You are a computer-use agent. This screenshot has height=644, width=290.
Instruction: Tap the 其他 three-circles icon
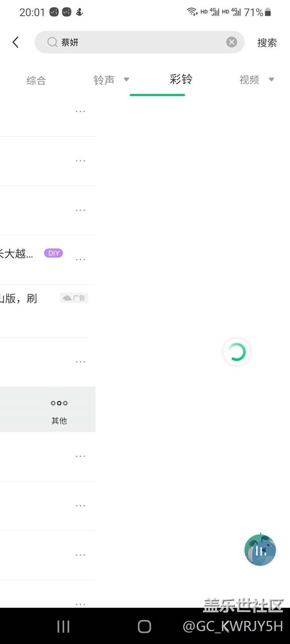[x=59, y=403]
